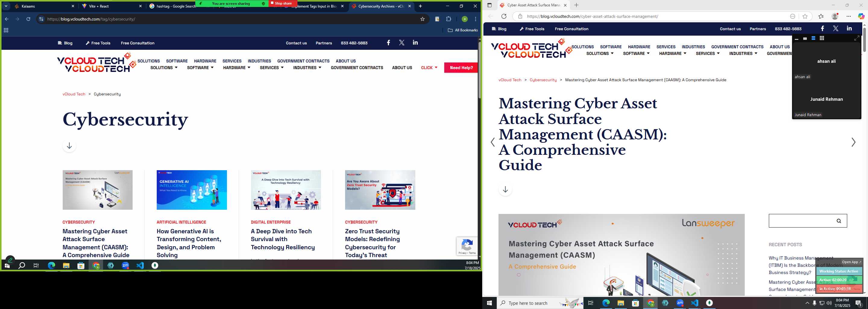Open Zero Trust Security Models article
This screenshot has height=309, width=868.
[372, 243]
